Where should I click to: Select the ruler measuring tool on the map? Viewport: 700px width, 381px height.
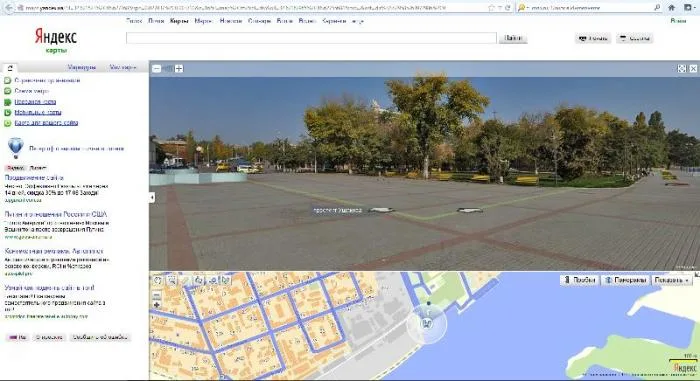click(x=185, y=281)
